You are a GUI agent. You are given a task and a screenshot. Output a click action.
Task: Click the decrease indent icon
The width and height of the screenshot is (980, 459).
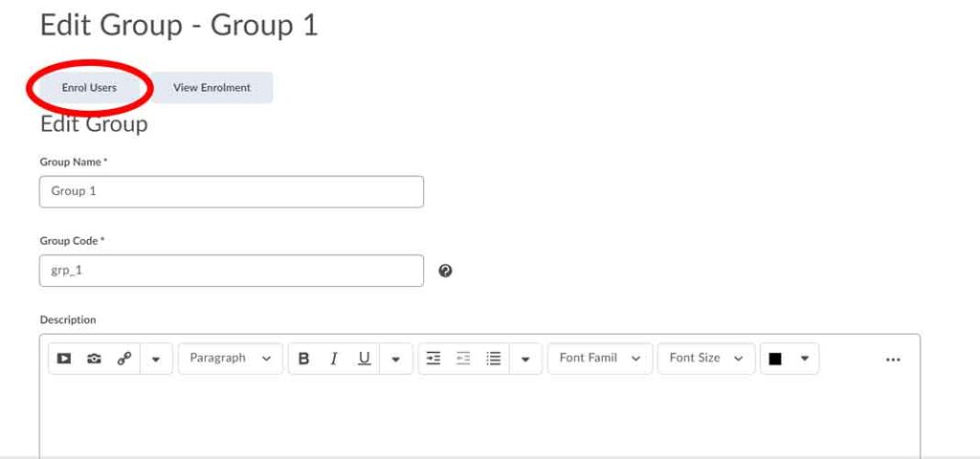coord(463,359)
